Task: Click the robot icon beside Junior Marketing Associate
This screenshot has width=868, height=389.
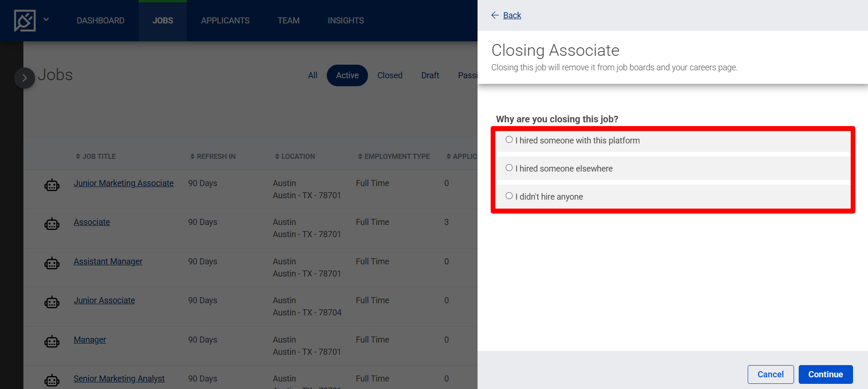Action: click(x=52, y=186)
